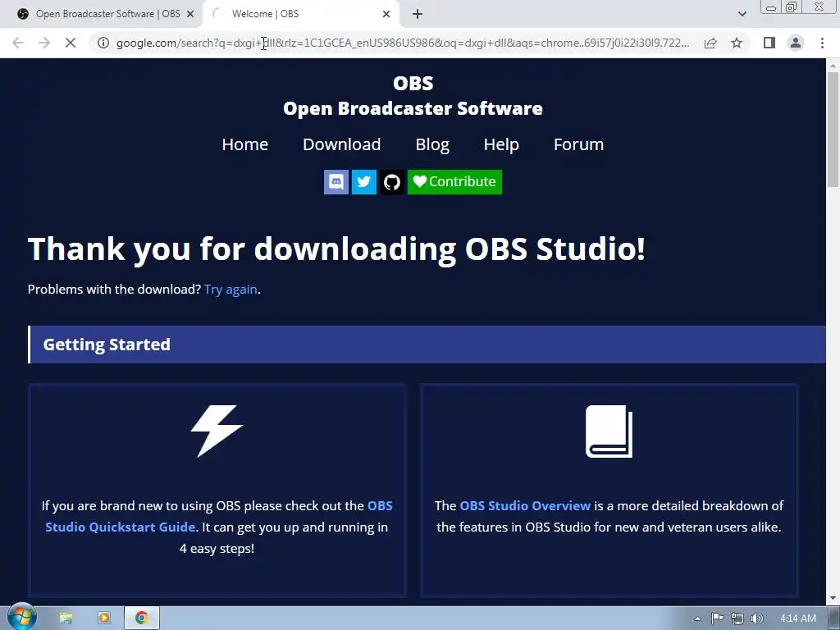This screenshot has height=630, width=840.
Task: Open the Download nav item
Action: click(x=342, y=144)
